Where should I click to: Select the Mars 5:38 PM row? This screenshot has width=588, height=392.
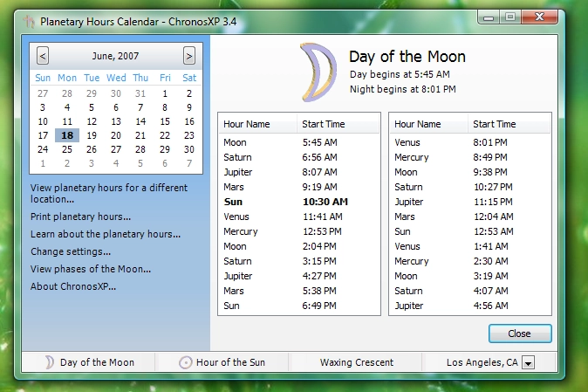[299, 291]
